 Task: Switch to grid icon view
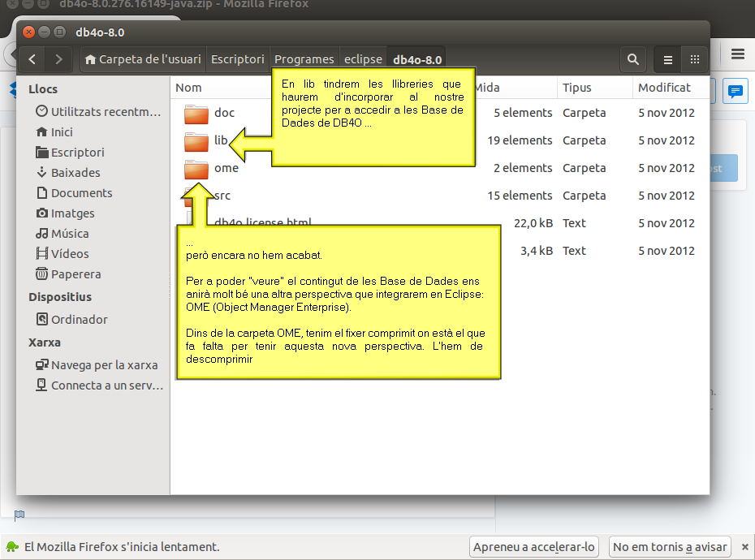(694, 60)
